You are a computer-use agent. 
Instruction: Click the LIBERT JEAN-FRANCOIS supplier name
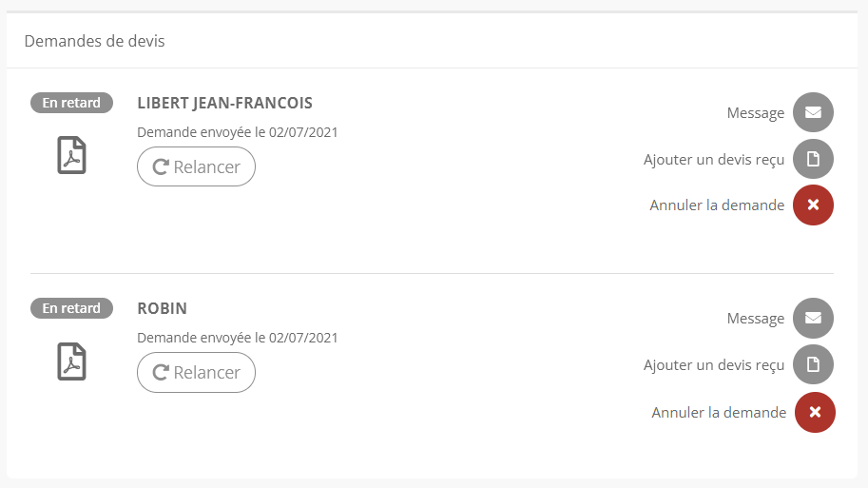click(x=224, y=103)
